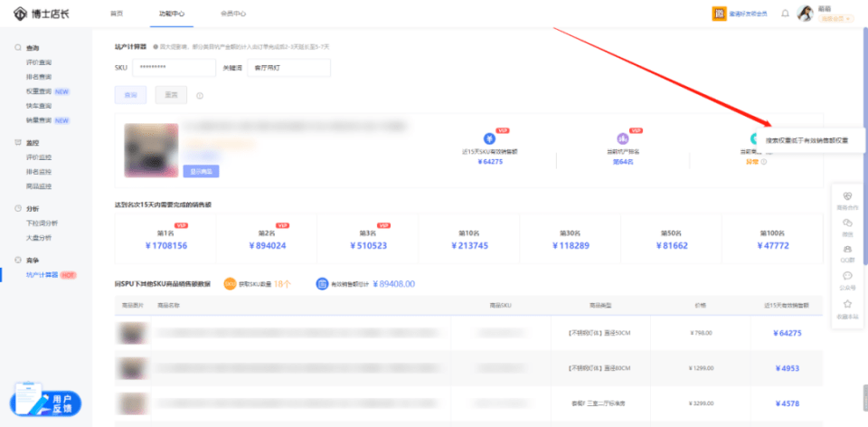Click the help icon next to 异常 status
This screenshot has width=868, height=427.
coord(764,162)
